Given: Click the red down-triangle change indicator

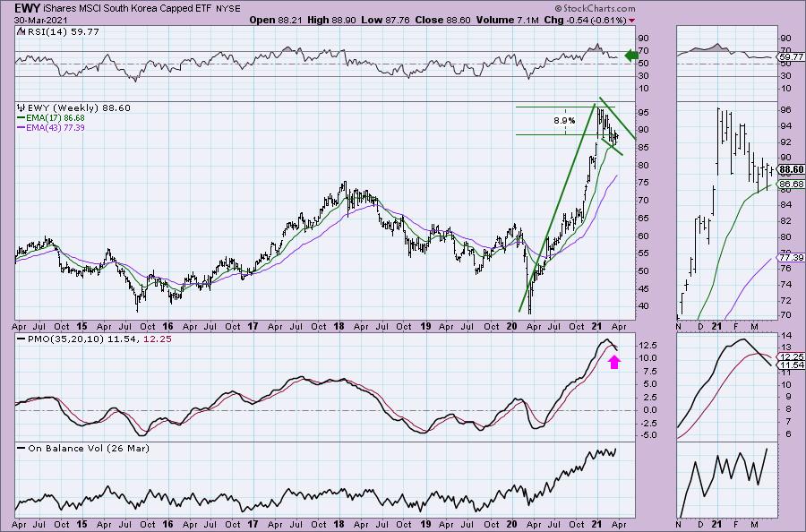Looking at the screenshot, I should tap(631, 21).
